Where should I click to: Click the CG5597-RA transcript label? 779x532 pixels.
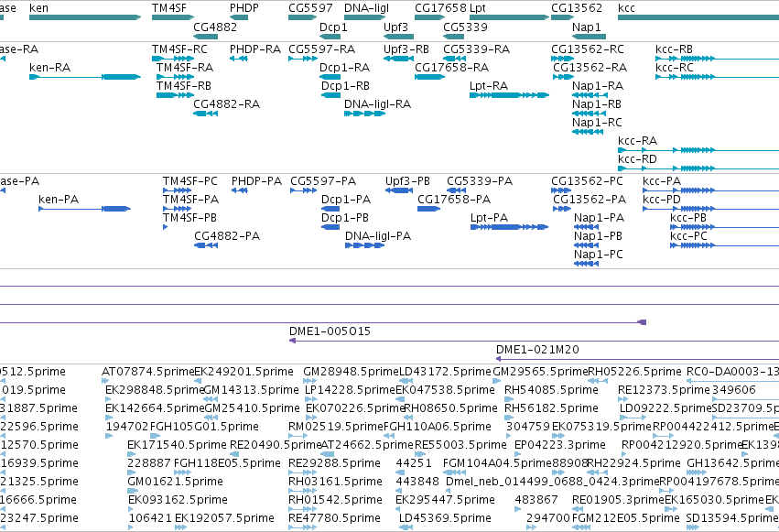(x=322, y=49)
